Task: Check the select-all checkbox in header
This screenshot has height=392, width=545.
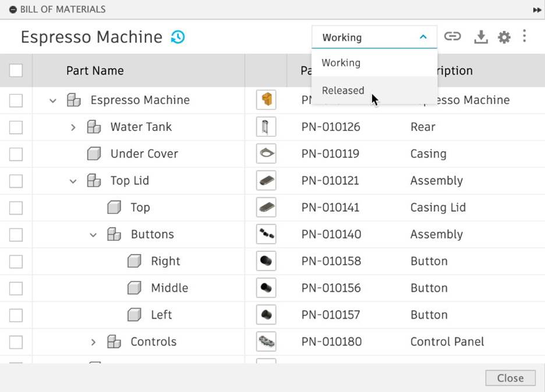Action: [16, 70]
